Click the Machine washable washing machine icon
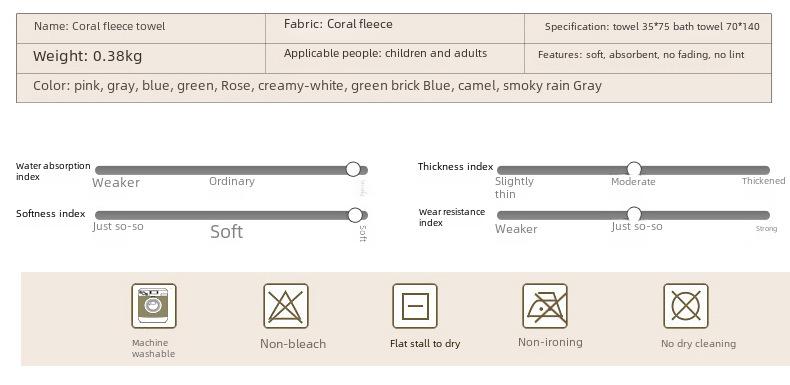Image resolution: width=790 pixels, height=385 pixels. tap(154, 306)
